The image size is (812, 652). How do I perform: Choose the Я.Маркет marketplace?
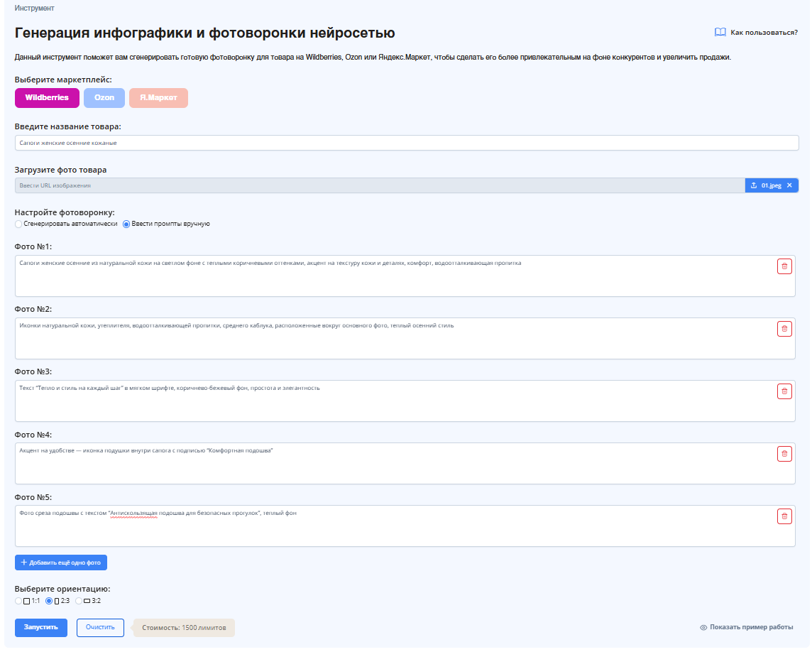[158, 98]
